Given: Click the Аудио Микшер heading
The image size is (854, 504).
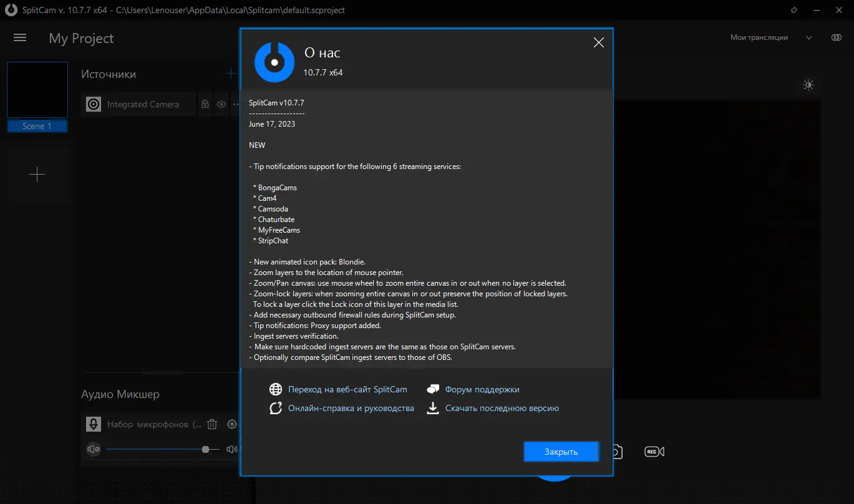Looking at the screenshot, I should (120, 394).
